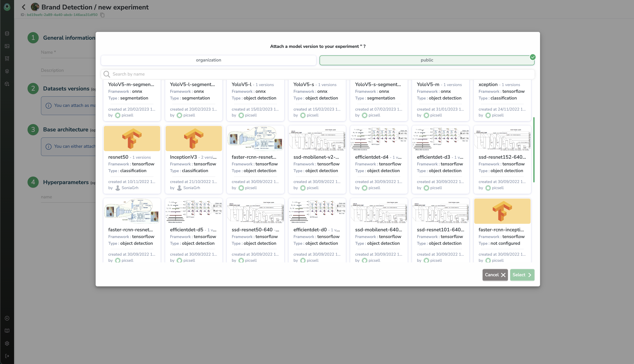Switch to the public tab
The image size is (634, 364).
[x=427, y=60]
